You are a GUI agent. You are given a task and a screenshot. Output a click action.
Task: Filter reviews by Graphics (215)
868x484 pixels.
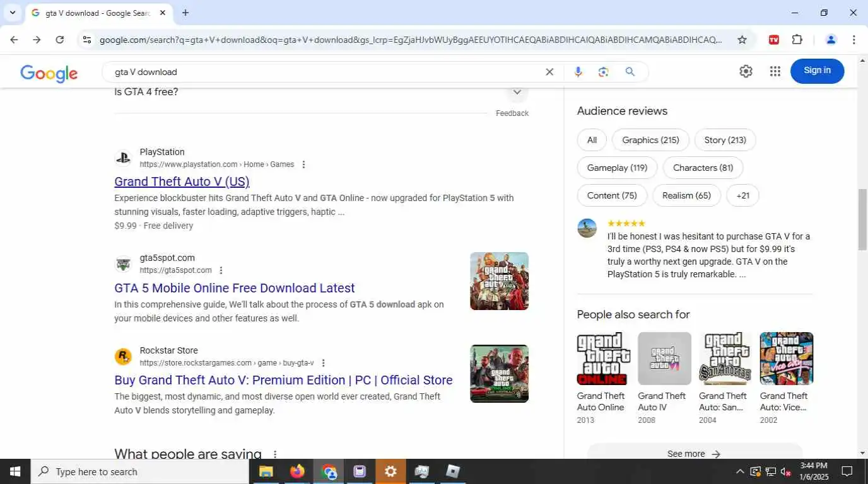tap(650, 140)
